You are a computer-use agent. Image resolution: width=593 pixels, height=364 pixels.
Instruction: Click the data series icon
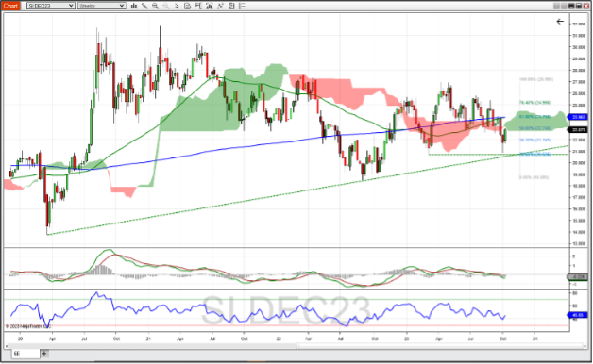click(x=209, y=6)
